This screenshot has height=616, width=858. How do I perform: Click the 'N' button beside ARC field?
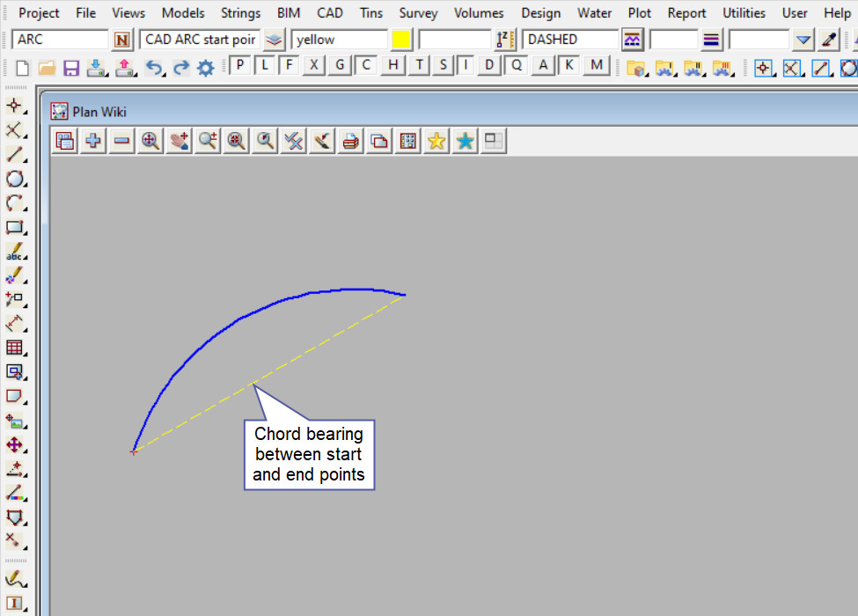click(121, 40)
